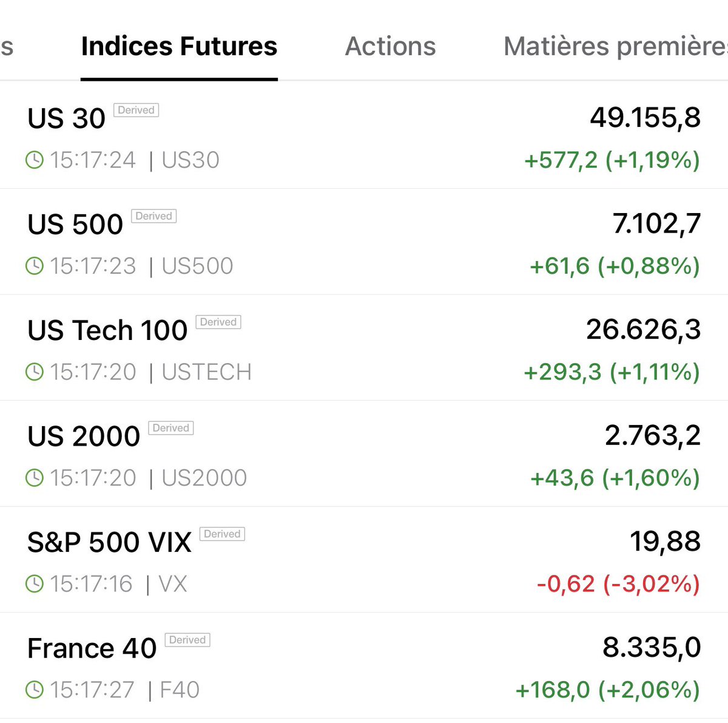Click the clock icon in US Tech 100 row
Screen dimensions: 728x723
pos(35,372)
